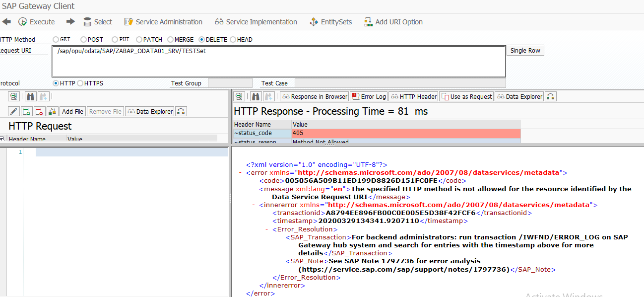Click the add header row icon
Screen dimensions: 644x297
[27, 111]
